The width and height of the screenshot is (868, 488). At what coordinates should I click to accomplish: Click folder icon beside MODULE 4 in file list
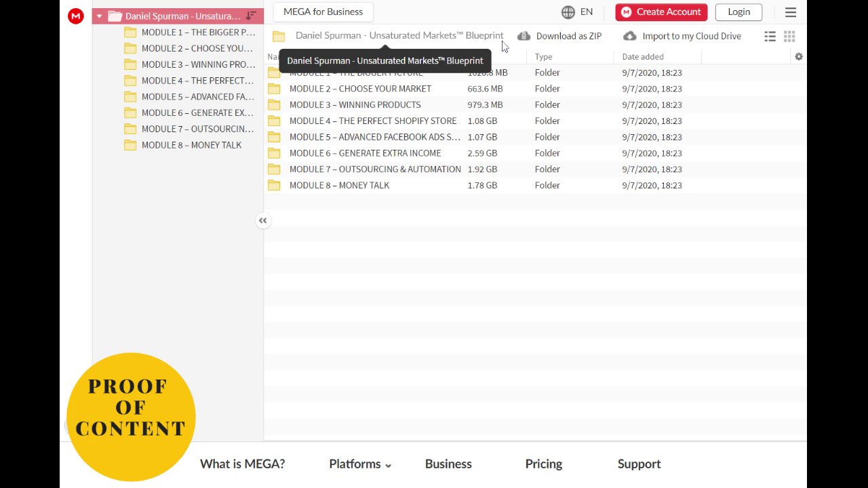tap(274, 121)
